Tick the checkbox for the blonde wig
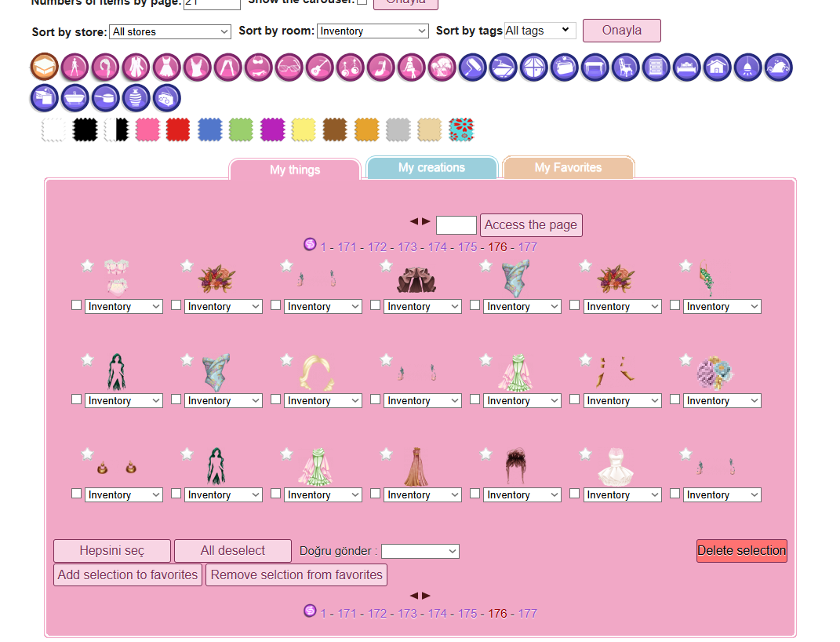 click(276, 399)
